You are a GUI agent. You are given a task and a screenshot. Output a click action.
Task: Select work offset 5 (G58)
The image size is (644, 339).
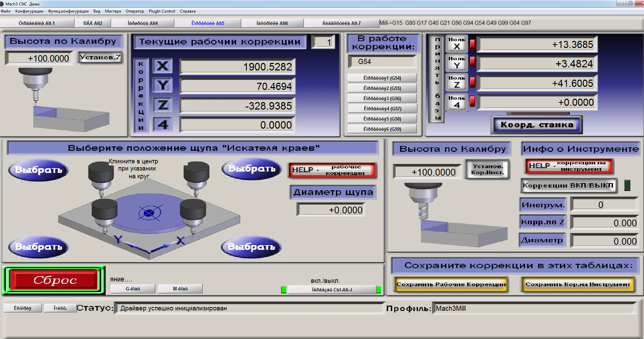click(382, 119)
